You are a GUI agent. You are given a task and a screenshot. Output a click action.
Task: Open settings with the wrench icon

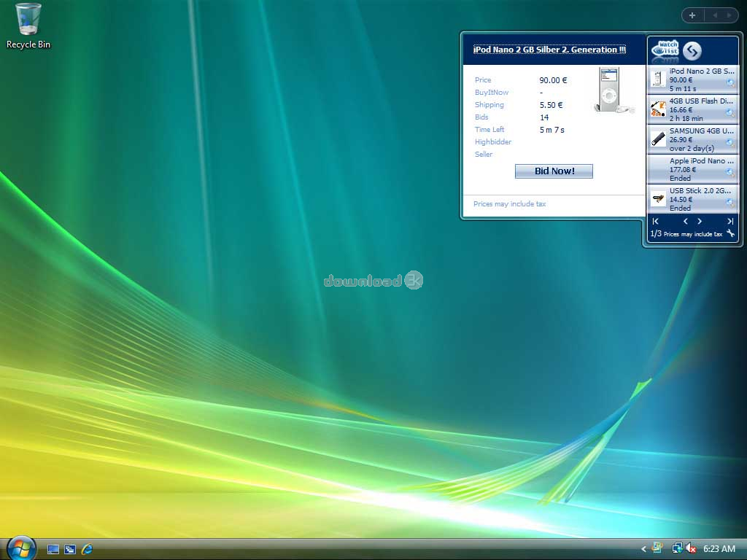tap(730, 234)
